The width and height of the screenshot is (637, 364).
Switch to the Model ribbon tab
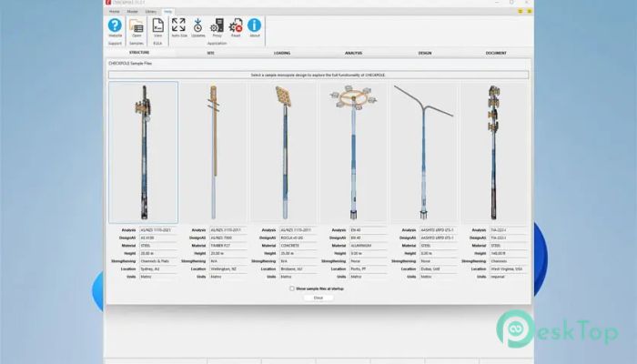(x=133, y=11)
